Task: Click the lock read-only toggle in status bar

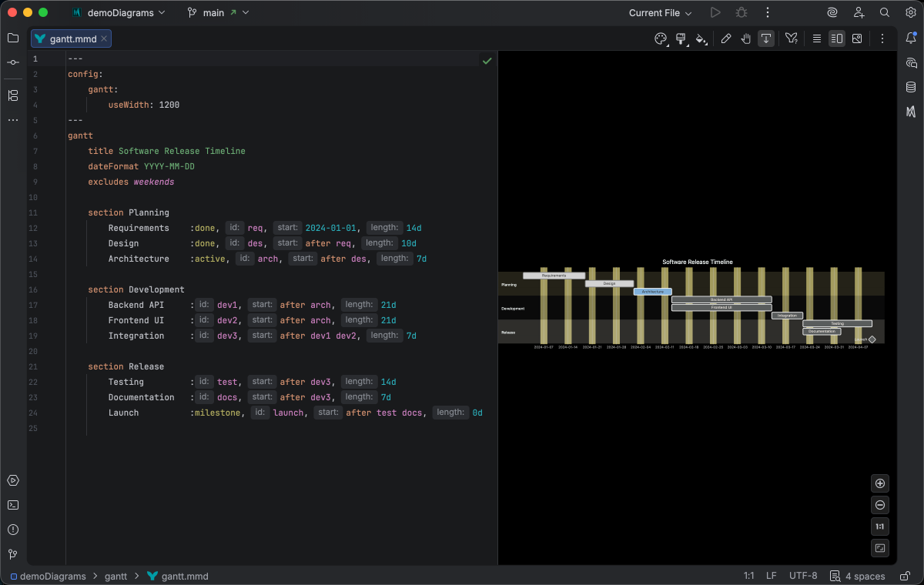Action: [904, 576]
